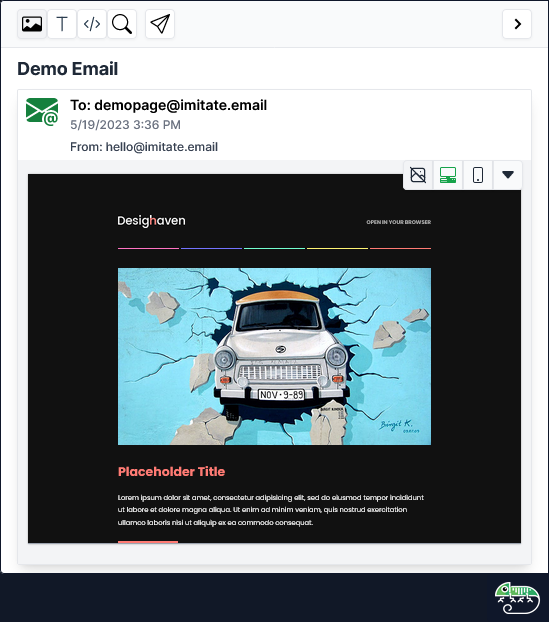The width and height of the screenshot is (549, 622).
Task: Toggle images off in email preview
Action: click(x=418, y=175)
